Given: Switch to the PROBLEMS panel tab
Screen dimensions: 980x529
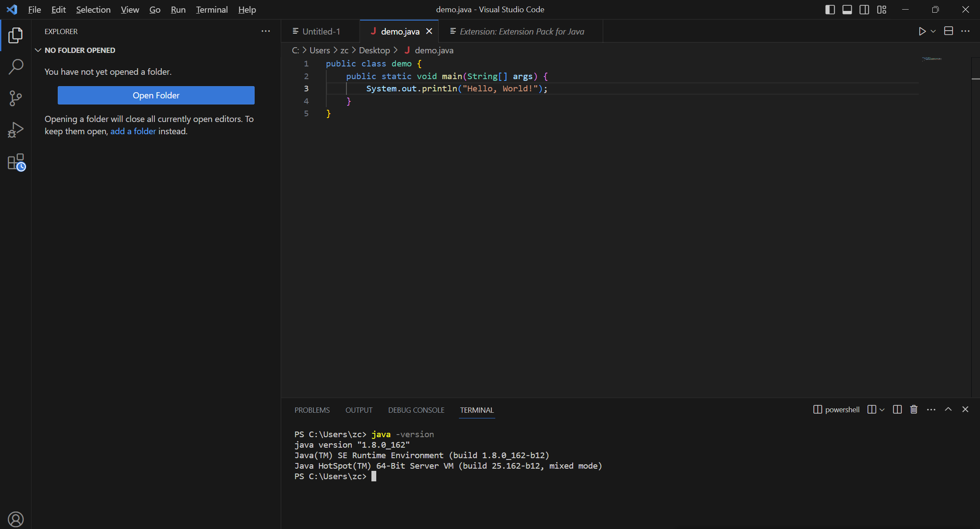Looking at the screenshot, I should 312,410.
